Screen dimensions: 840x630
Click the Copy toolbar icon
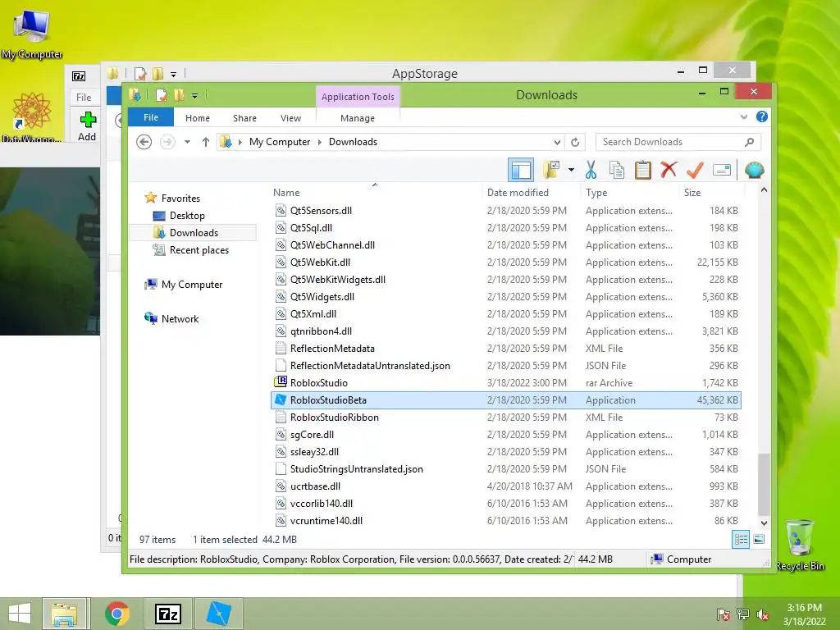click(x=617, y=170)
